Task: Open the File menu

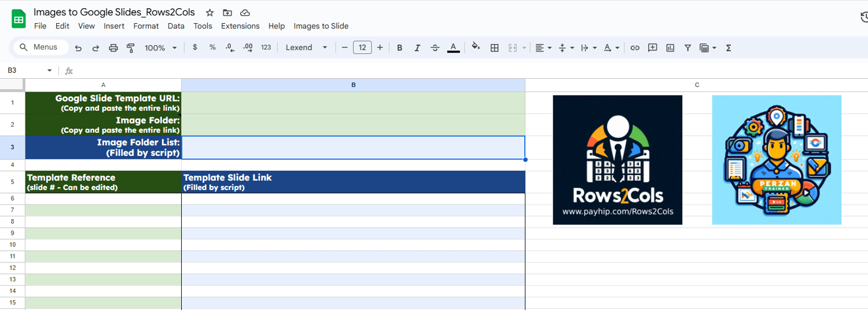Action: (40, 26)
